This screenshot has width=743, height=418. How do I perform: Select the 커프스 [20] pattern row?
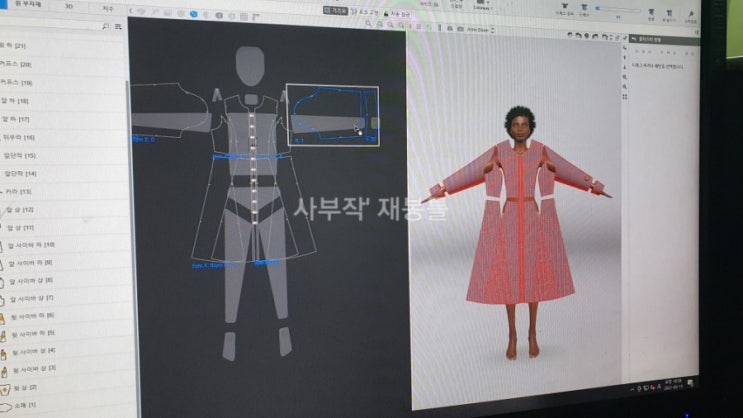pos(62,64)
